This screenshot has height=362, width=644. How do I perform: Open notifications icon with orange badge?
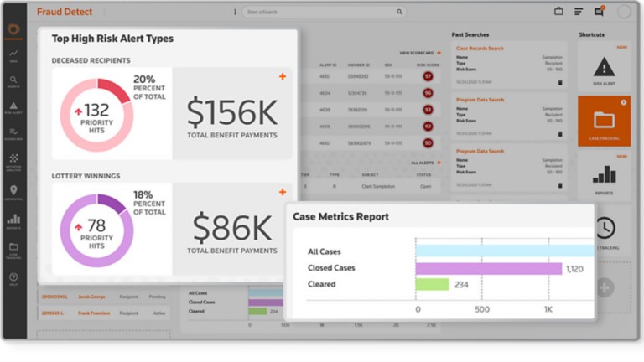[x=600, y=11]
